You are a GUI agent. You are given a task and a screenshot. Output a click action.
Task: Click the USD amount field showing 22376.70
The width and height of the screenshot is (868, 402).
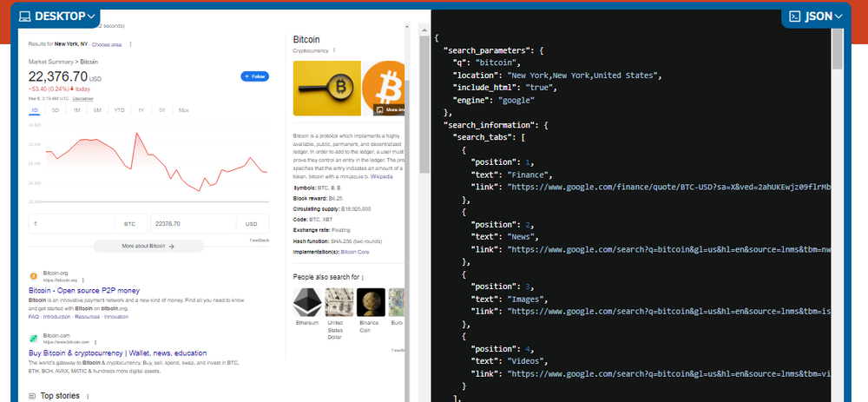pos(193,224)
